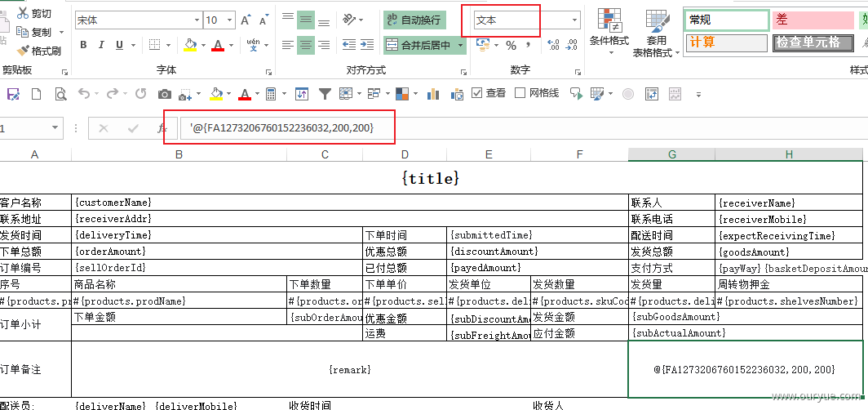Viewport: 868px width, 410px height.
Task: Toggle the 查看 checkbox
Action: pyautogui.click(x=476, y=93)
